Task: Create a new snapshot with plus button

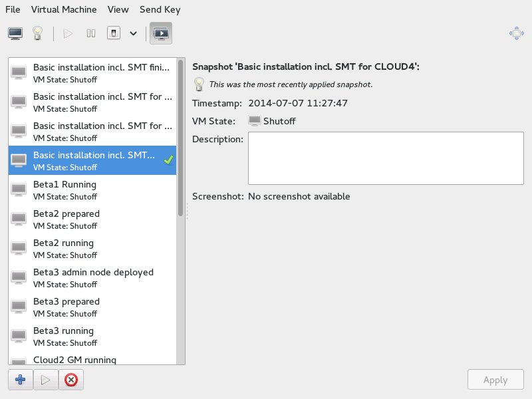Action: [x=20, y=380]
